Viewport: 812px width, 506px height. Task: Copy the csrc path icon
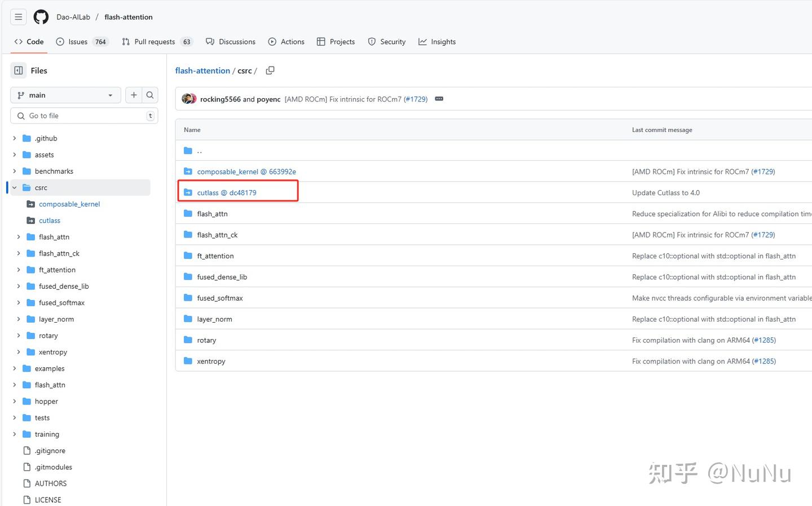(x=270, y=71)
